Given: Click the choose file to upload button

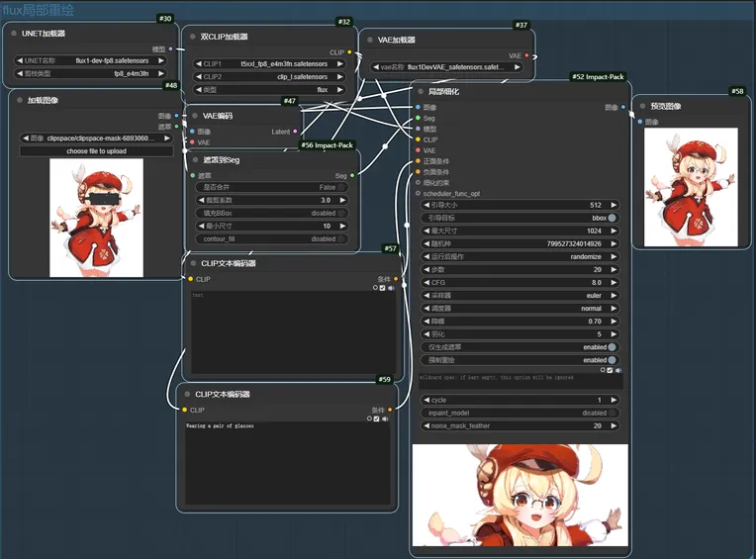Looking at the screenshot, I should click(x=96, y=151).
